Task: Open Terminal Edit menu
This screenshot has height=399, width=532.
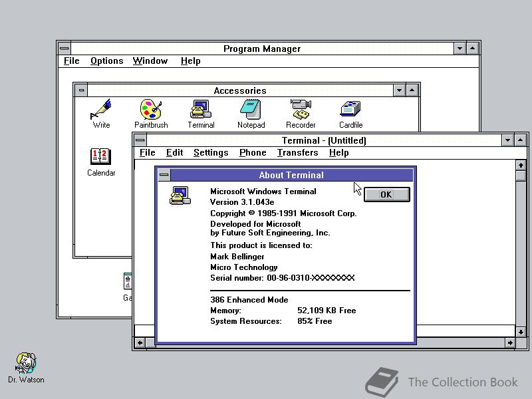Action: click(x=174, y=153)
